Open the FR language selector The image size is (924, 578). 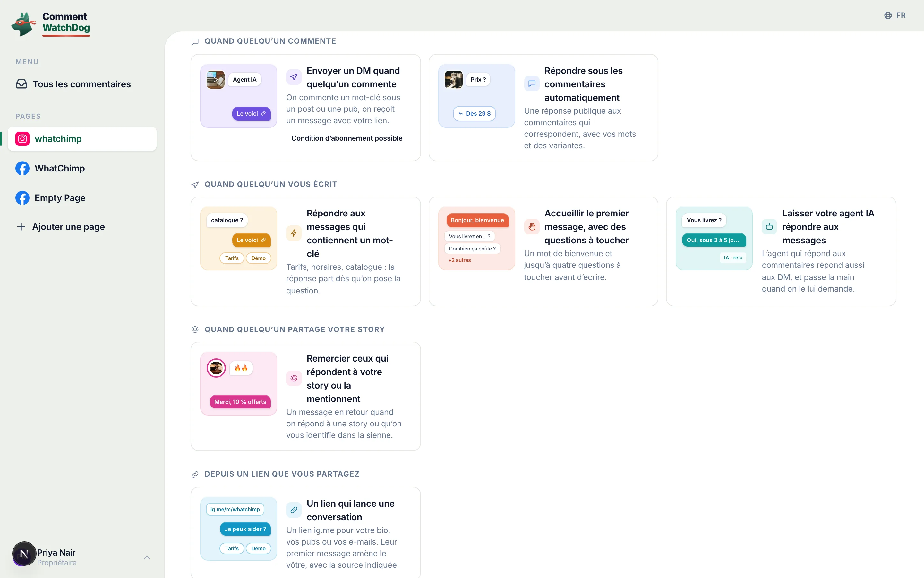click(x=895, y=15)
